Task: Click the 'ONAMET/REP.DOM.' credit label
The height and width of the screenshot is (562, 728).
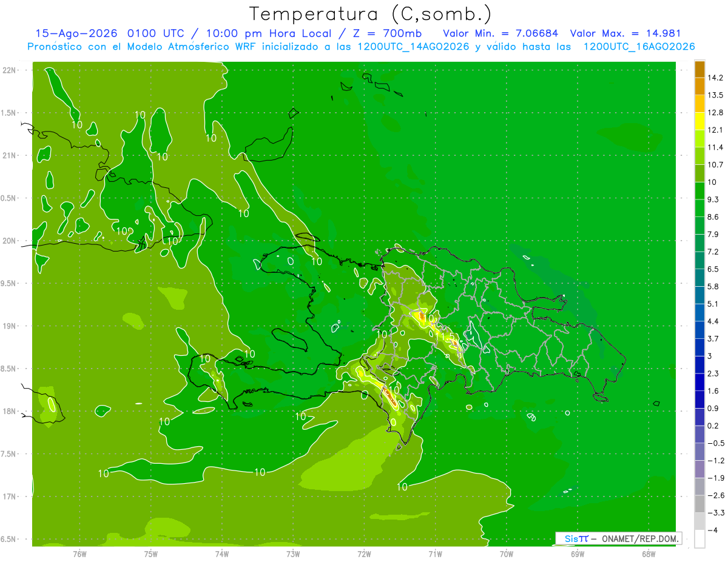Action: point(641,538)
